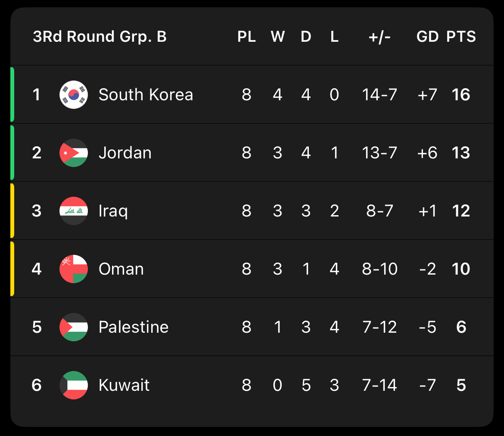
Task: Click the 3Rd Round Grp. B title
Action: [100, 37]
